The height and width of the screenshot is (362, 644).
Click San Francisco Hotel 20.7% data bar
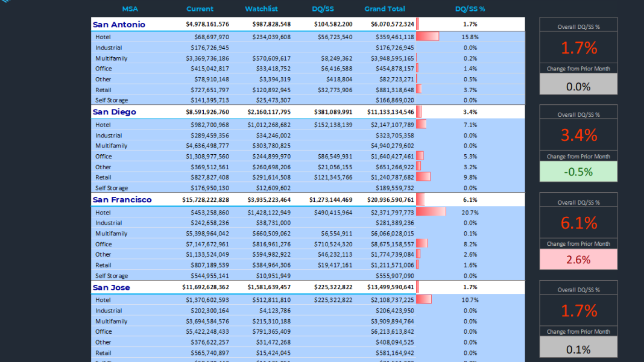[431, 212]
